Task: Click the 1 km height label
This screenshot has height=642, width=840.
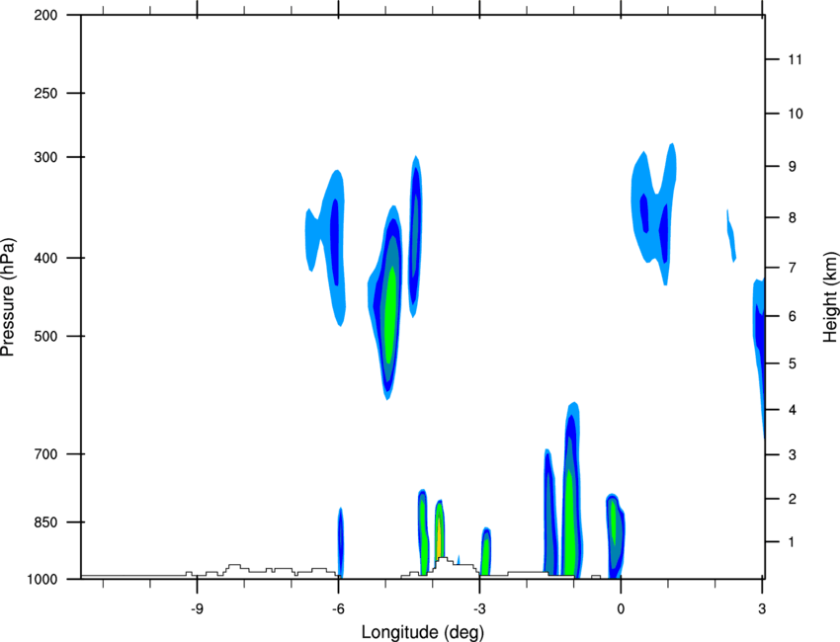Action: pyautogui.click(x=792, y=542)
